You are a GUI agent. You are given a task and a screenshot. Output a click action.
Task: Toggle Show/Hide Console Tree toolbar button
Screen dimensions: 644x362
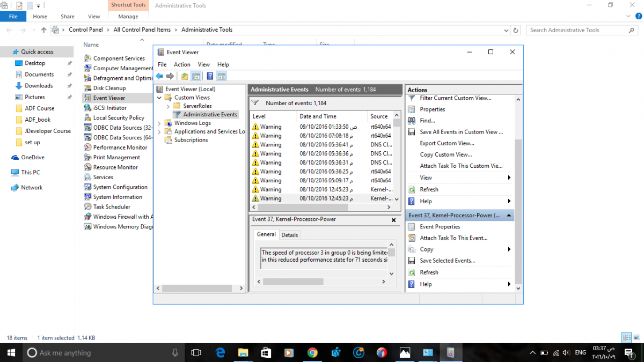coord(196,76)
